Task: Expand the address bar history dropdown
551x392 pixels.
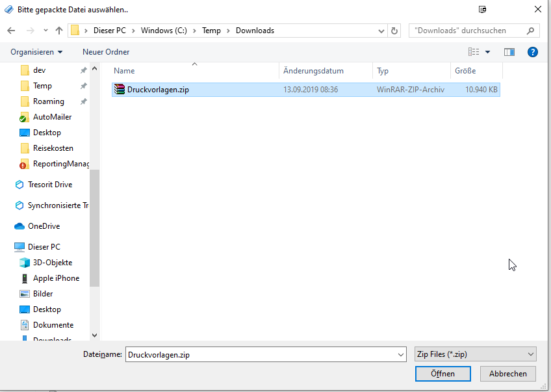Action: pyautogui.click(x=381, y=31)
